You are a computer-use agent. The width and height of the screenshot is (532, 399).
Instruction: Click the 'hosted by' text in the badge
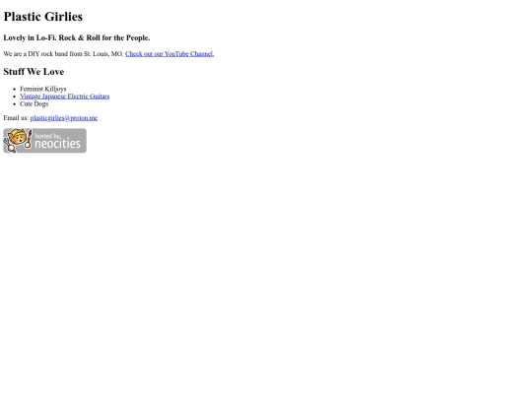[47, 136]
